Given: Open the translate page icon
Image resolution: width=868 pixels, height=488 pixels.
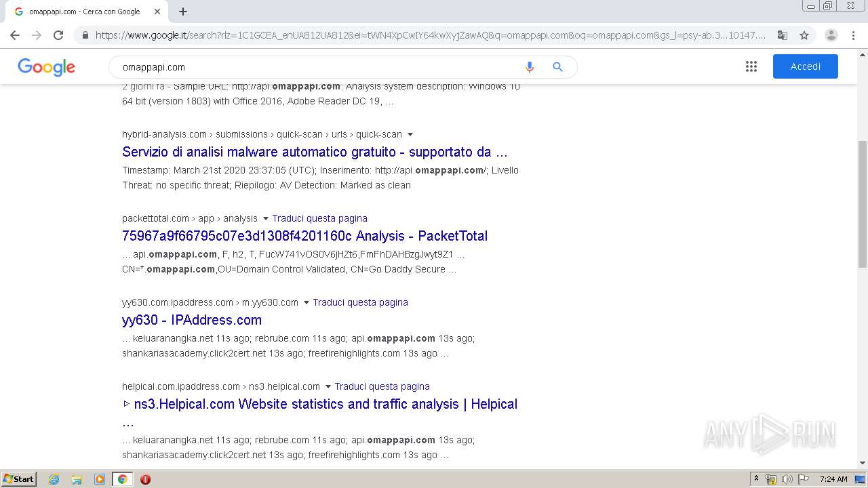Looking at the screenshot, I should (783, 35).
